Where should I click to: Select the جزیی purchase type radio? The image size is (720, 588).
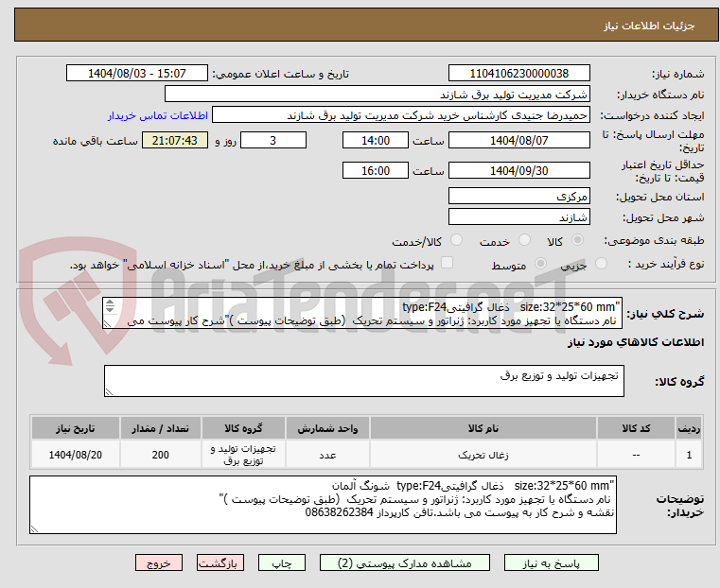click(601, 263)
